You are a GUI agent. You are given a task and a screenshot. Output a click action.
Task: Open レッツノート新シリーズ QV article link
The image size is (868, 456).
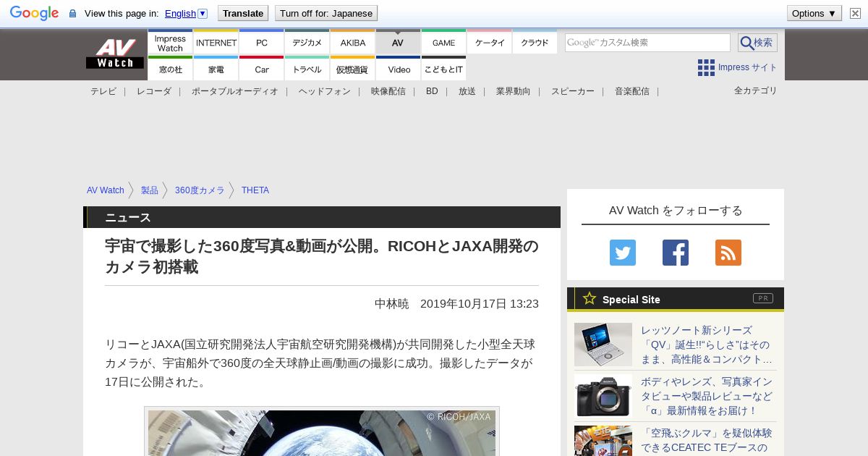[707, 345]
